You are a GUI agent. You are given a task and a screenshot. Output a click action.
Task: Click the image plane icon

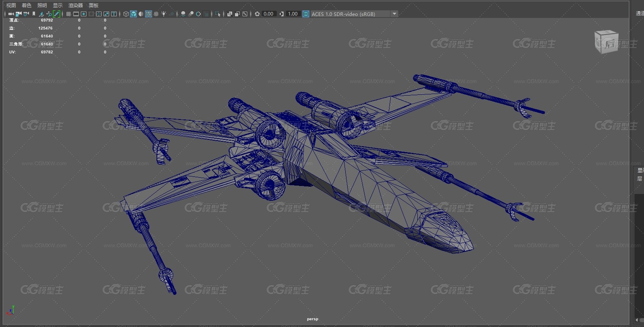point(41,14)
